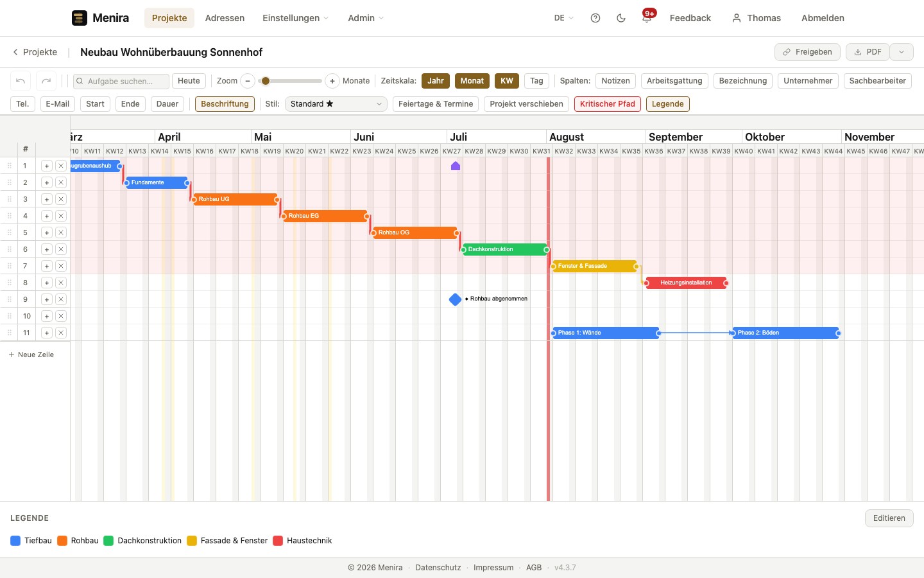The width and height of the screenshot is (924, 578).
Task: Open help question mark icon
Action: 595,18
